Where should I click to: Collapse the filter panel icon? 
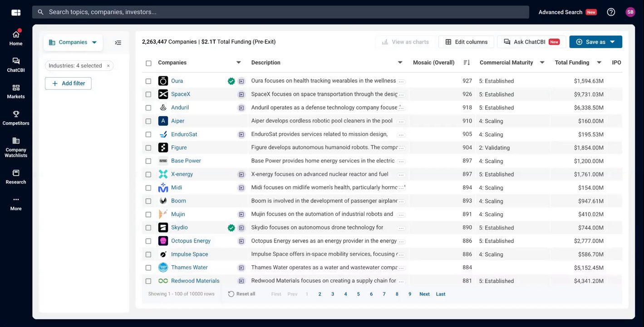pos(118,43)
